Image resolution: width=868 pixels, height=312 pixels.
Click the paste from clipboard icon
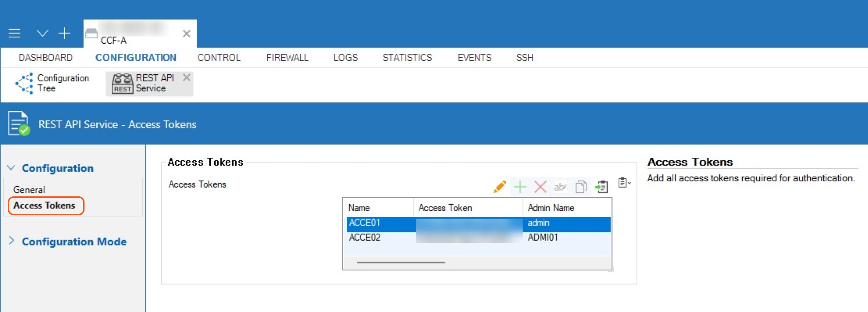click(601, 187)
